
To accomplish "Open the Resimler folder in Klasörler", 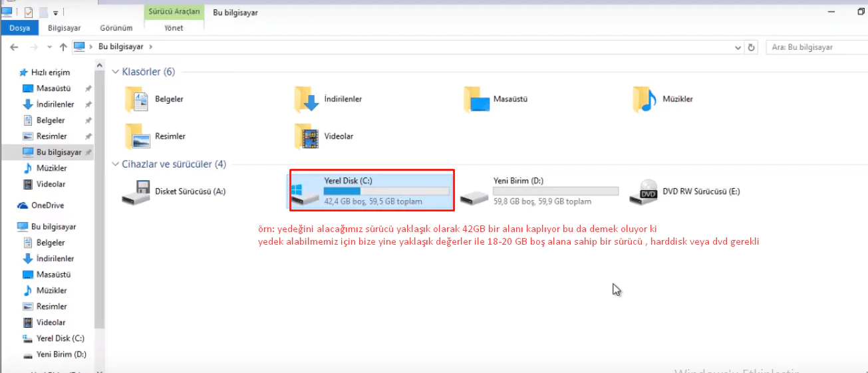I will coord(155,136).
